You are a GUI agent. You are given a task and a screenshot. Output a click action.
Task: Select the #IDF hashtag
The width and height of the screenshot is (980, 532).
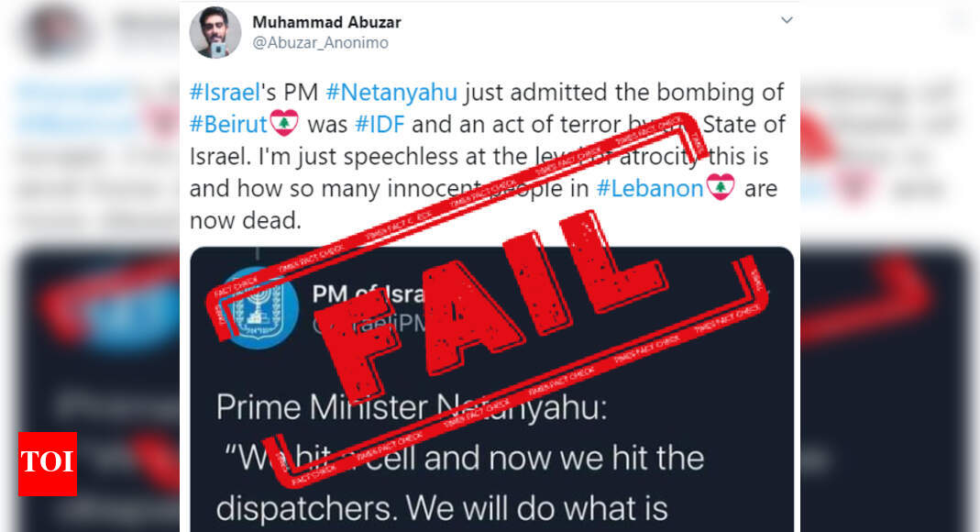coord(380,125)
